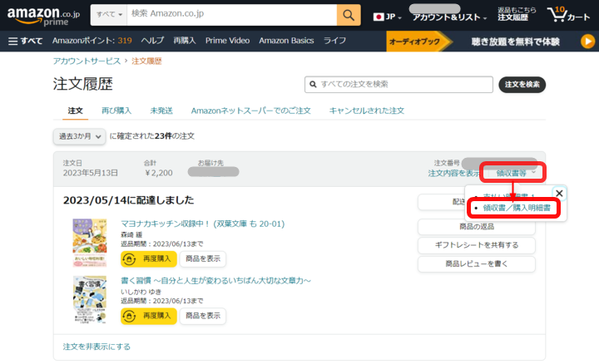599x364 pixels.
Task: Open the hamburger すべて menu
Action: pos(25,41)
